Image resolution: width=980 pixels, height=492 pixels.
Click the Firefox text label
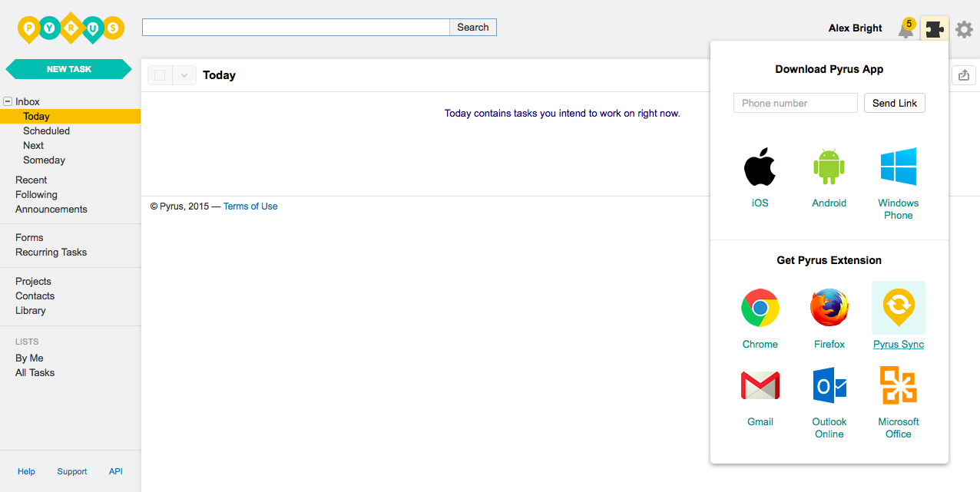(829, 345)
